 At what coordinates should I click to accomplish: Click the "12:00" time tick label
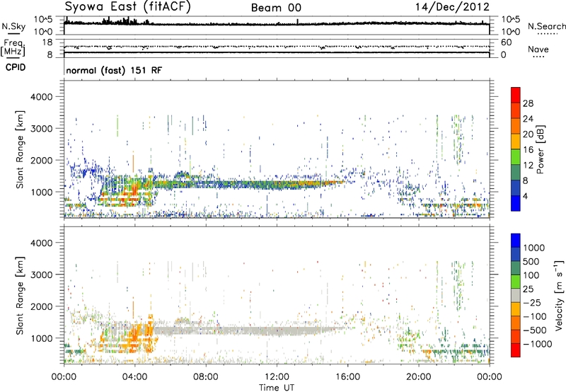[277, 377]
